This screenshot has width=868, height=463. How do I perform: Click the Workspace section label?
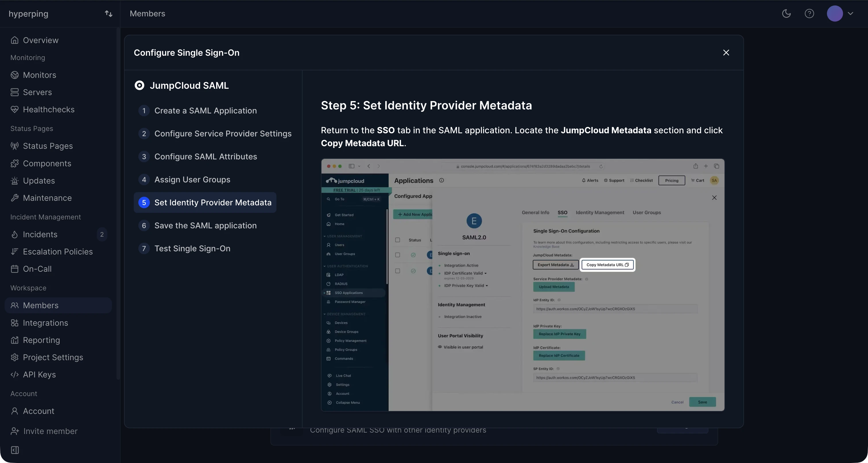point(28,288)
